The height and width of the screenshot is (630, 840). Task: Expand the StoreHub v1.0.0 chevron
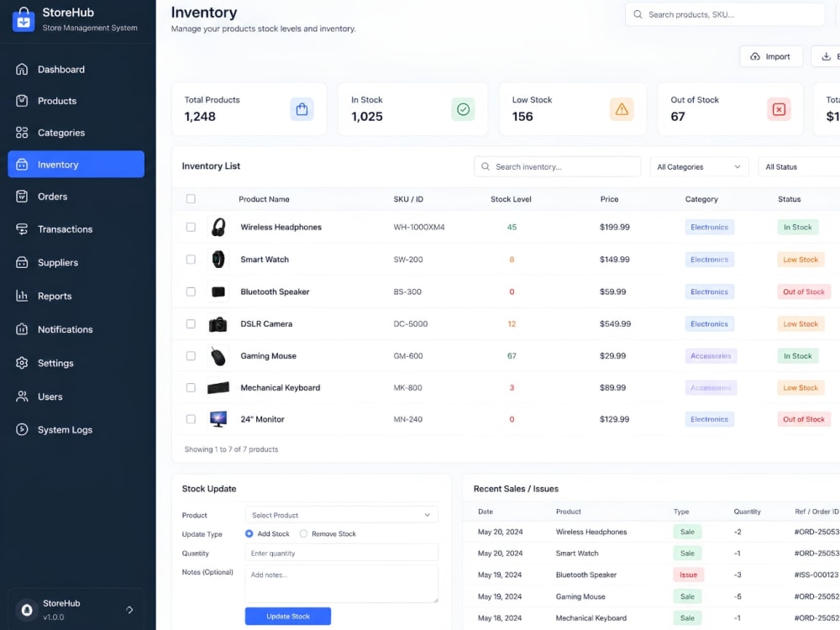(129, 610)
